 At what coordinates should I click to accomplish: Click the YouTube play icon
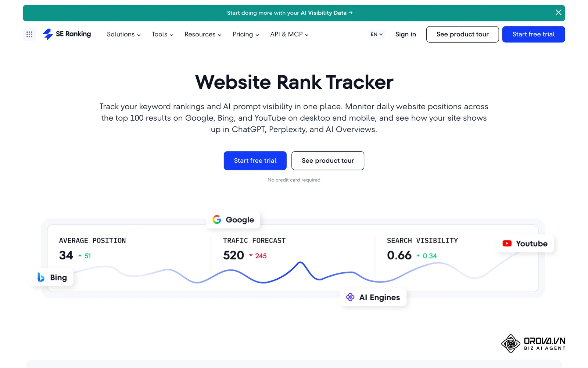[507, 243]
